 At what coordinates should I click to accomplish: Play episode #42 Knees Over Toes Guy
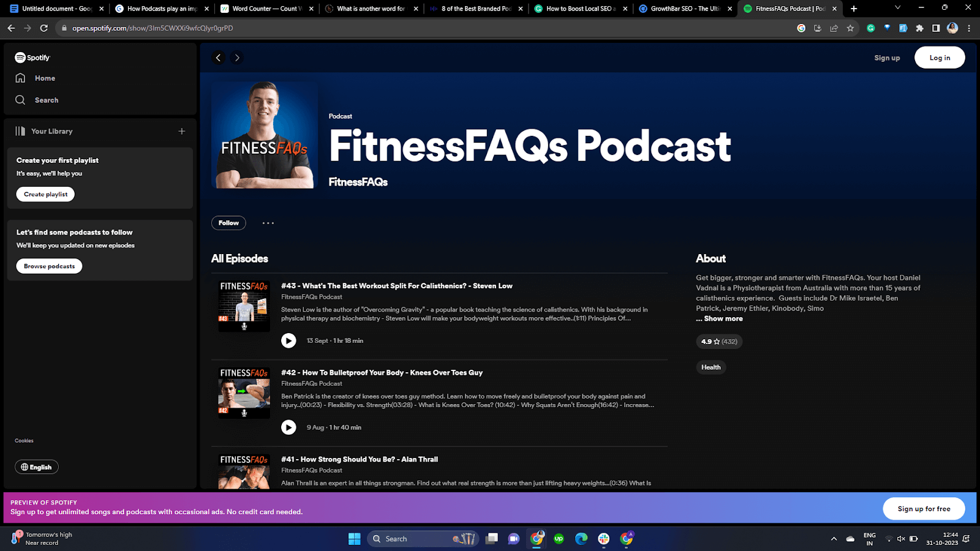288,427
